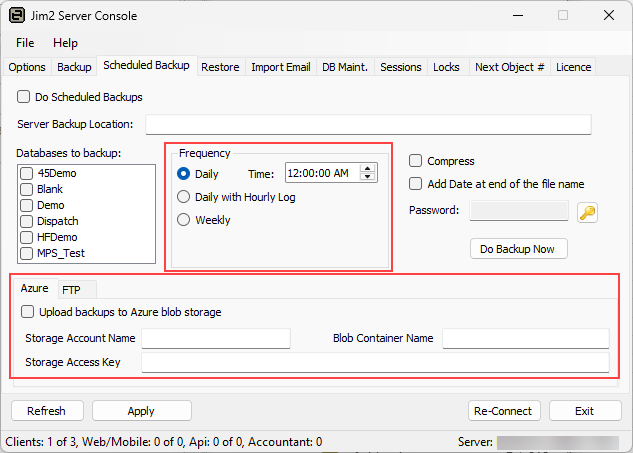633x453 pixels.
Task: Enable Upload backups to Azure blob storage
Action: (27, 312)
